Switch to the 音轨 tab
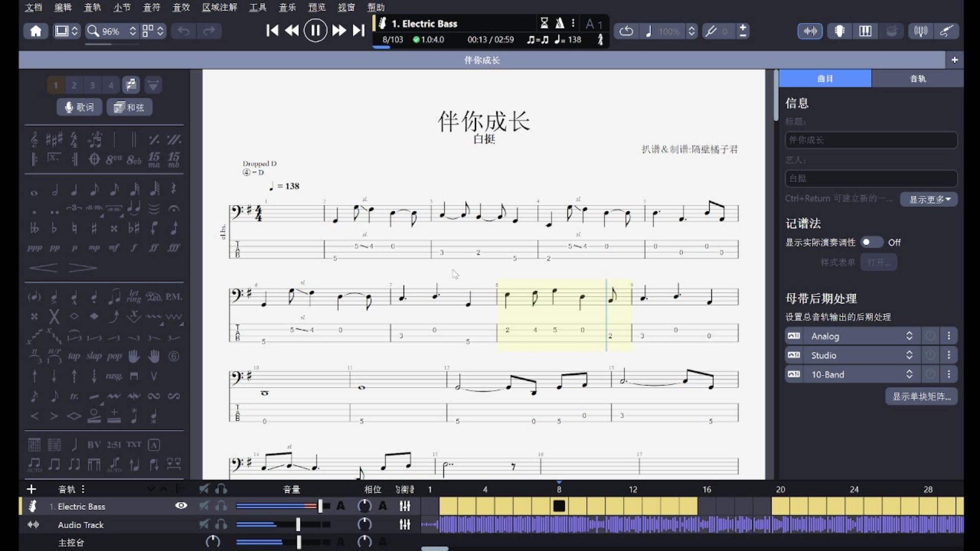Image resolution: width=980 pixels, height=551 pixels. 917,79
